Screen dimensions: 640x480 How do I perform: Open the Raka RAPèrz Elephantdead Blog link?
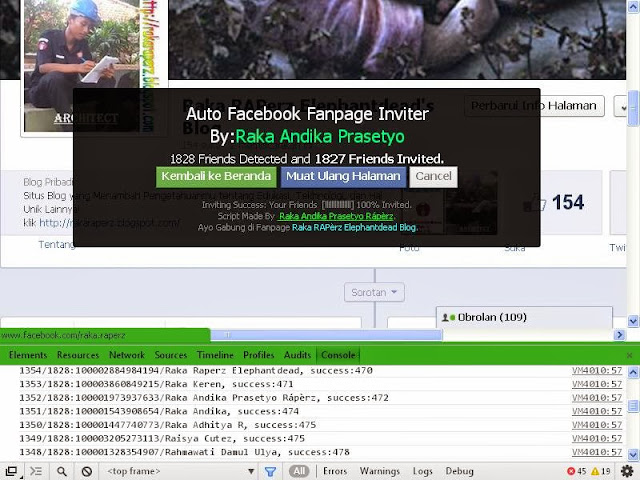[354, 227]
